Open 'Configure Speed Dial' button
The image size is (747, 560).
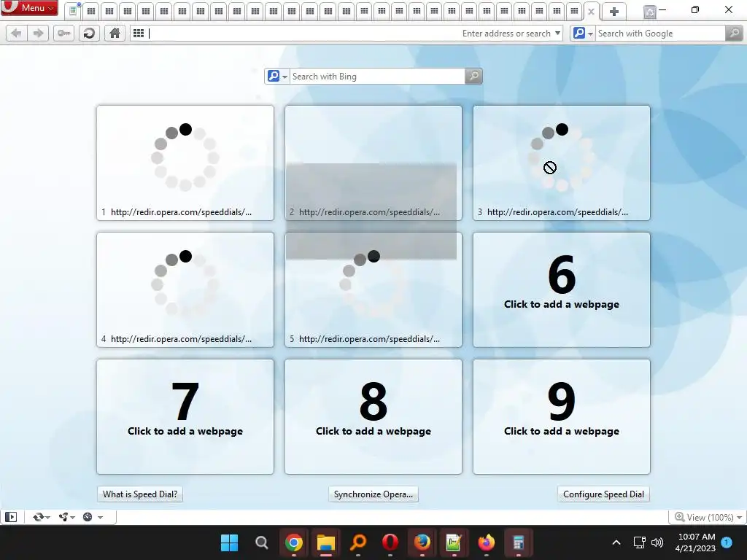[603, 494]
